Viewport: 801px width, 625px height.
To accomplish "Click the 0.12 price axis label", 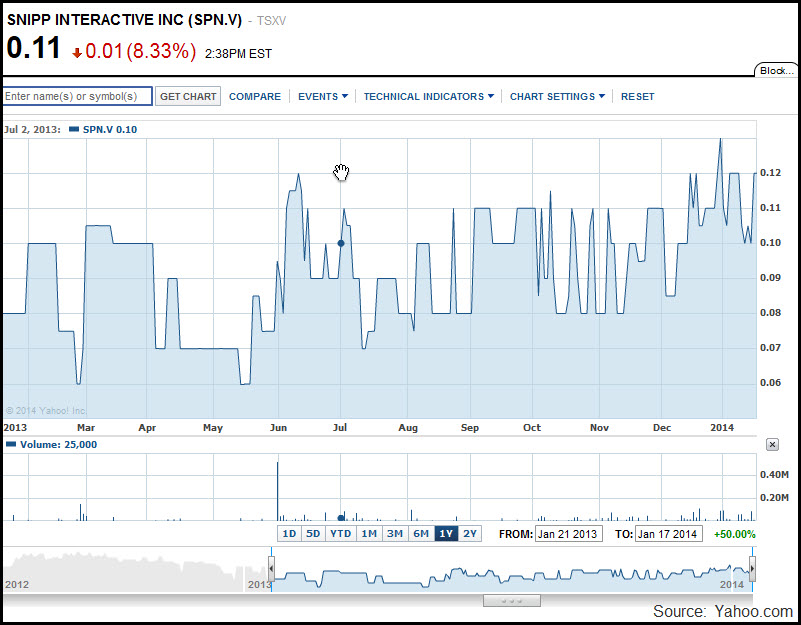I will 770,173.
